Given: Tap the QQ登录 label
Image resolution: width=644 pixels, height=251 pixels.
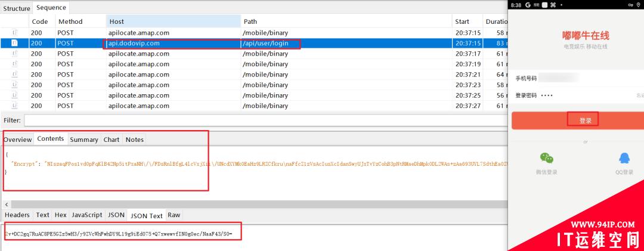Looking at the screenshot, I should [x=624, y=172].
